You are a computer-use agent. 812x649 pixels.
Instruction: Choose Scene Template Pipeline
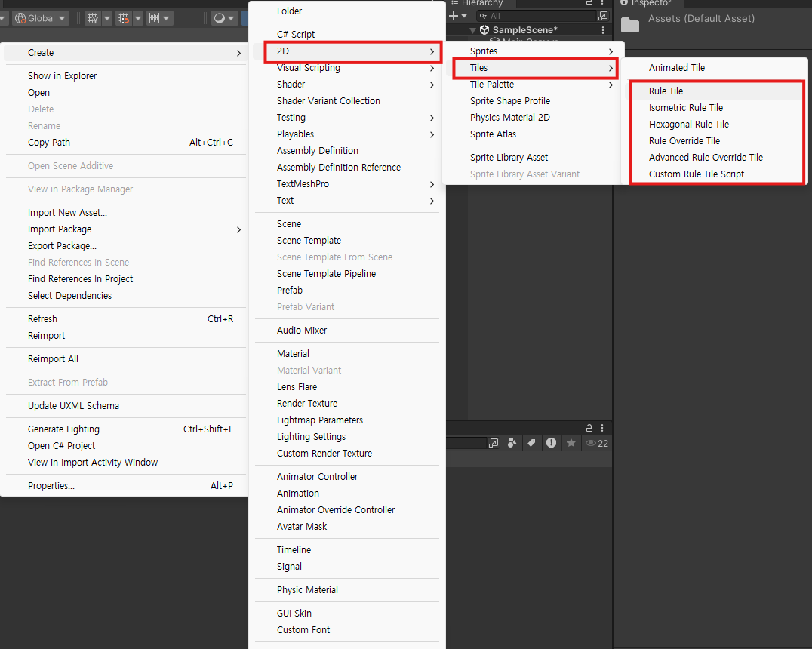pos(347,273)
